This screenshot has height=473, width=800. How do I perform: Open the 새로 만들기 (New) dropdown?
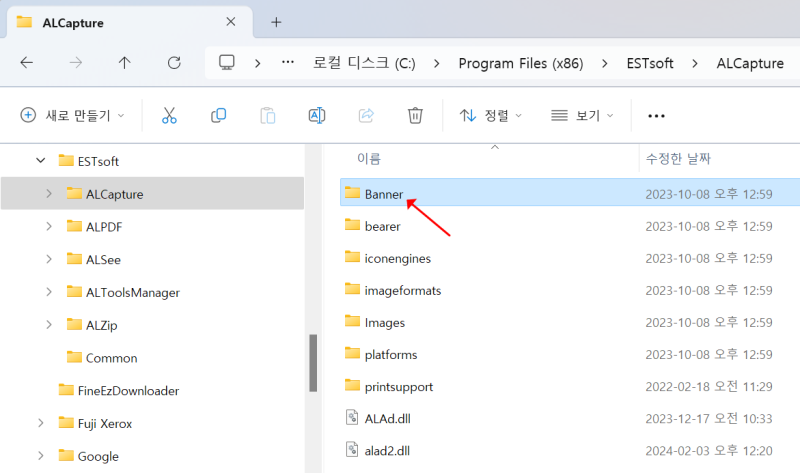(x=72, y=115)
